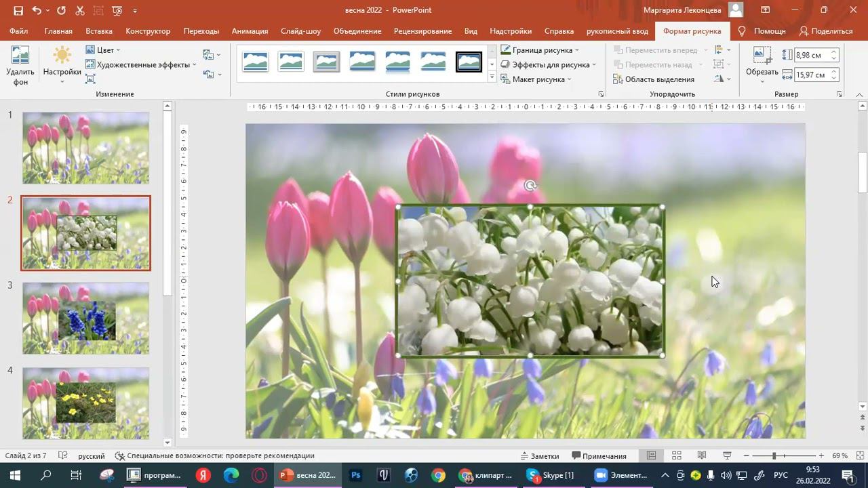Click the Удалить фон (Remove Background) icon

(20, 66)
